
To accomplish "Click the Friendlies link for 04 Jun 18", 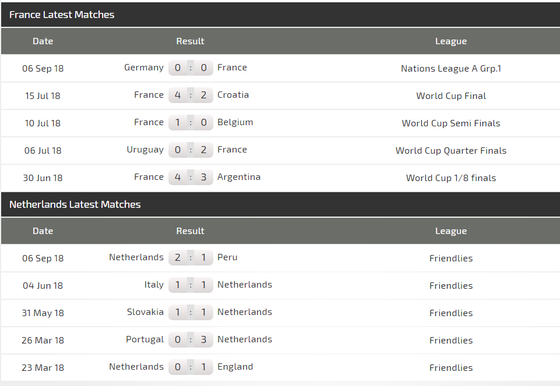I will click(x=451, y=286).
